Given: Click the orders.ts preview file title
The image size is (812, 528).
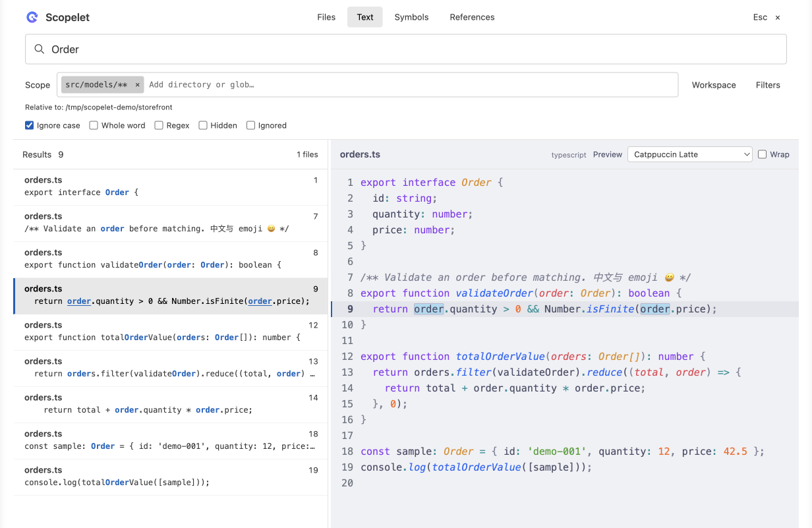Looking at the screenshot, I should [x=360, y=154].
